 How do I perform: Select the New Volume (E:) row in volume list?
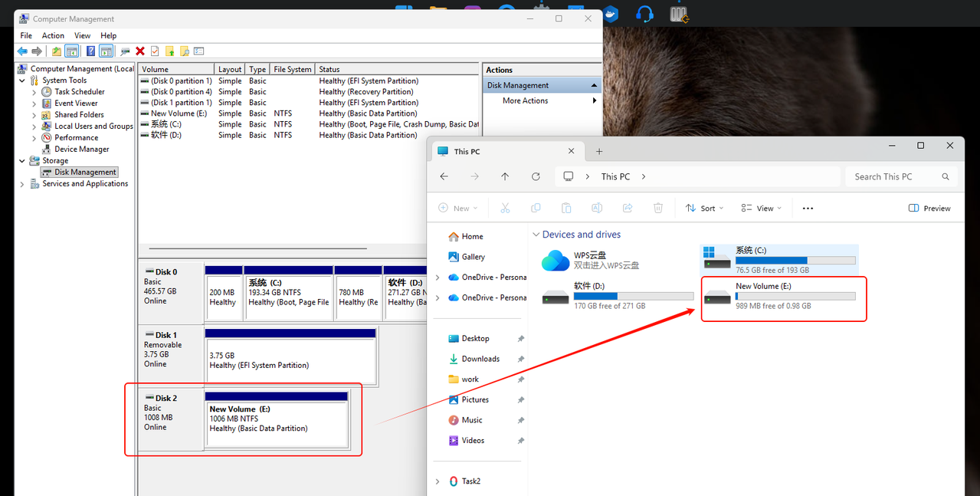click(309, 113)
